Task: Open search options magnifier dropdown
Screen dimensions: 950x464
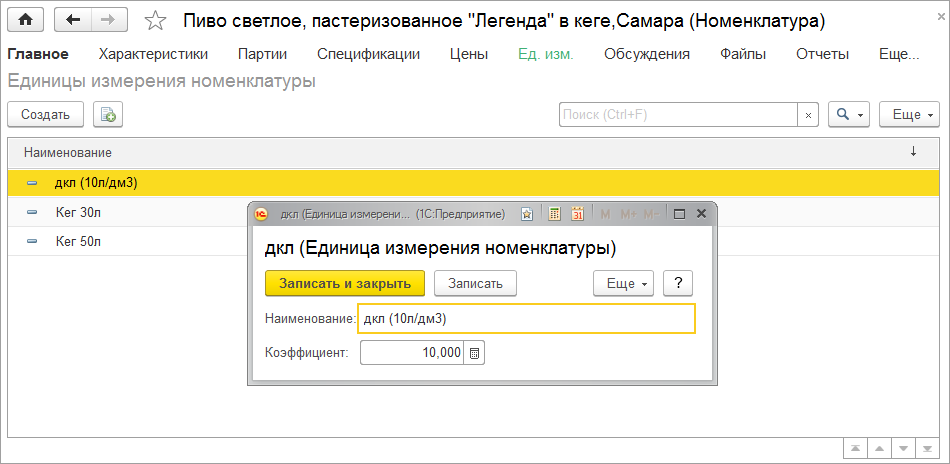Action: (849, 114)
